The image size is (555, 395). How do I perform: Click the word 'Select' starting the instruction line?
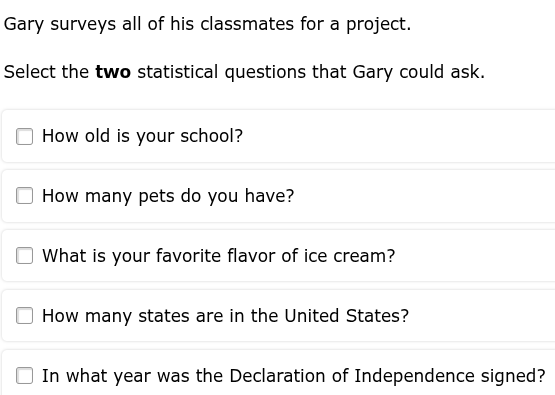(x=29, y=72)
